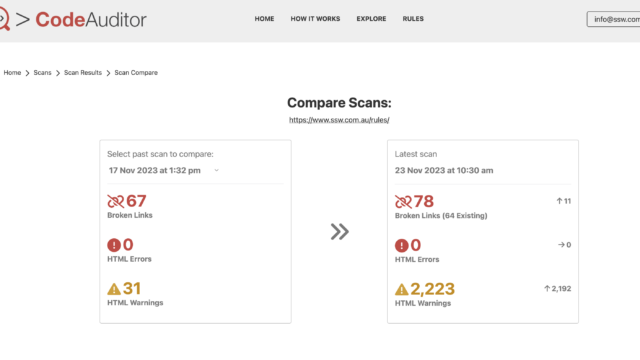The image size is (640, 360).
Task: Expand the past scan date dropdown
Action: point(164,170)
